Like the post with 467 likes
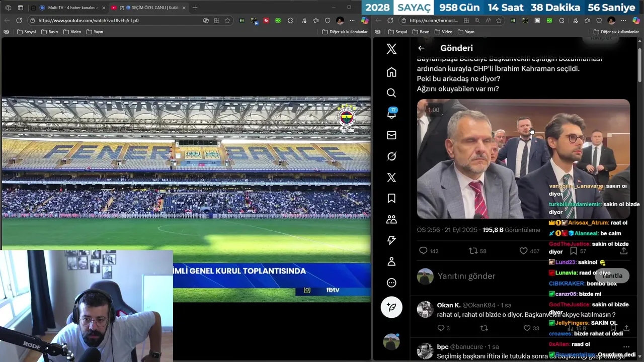The width and height of the screenshot is (644, 362). (529, 251)
